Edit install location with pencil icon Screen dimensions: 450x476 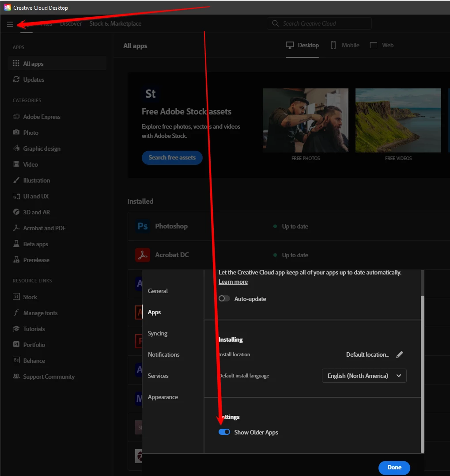coord(400,354)
